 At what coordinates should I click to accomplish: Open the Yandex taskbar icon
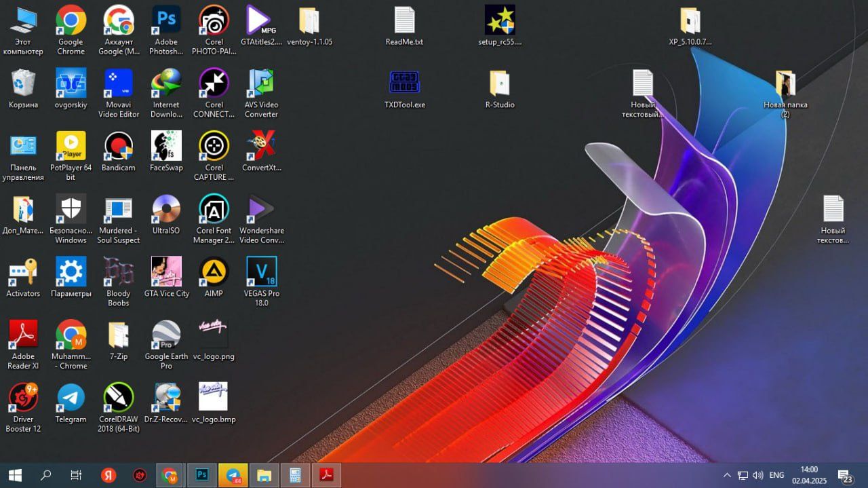tap(108, 475)
